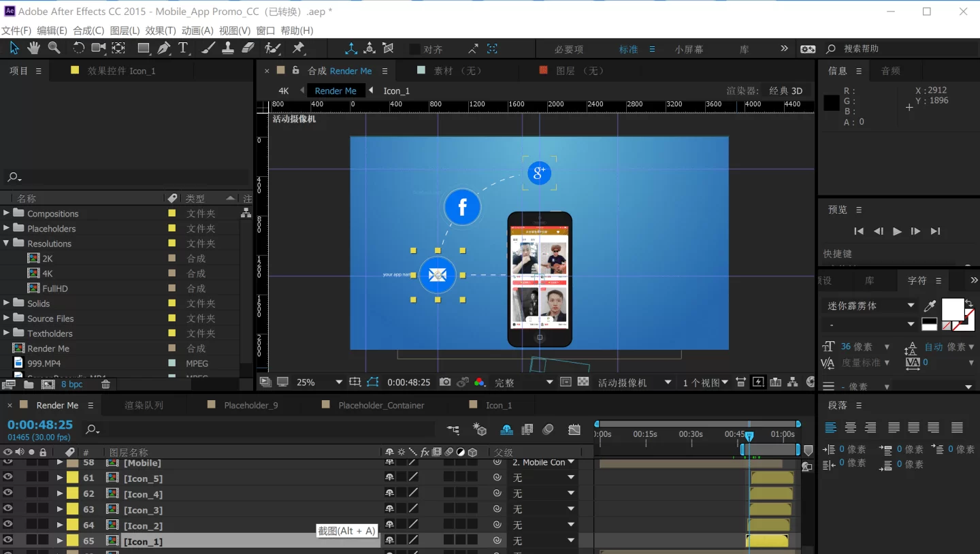Select the Rotation tool

coord(78,48)
